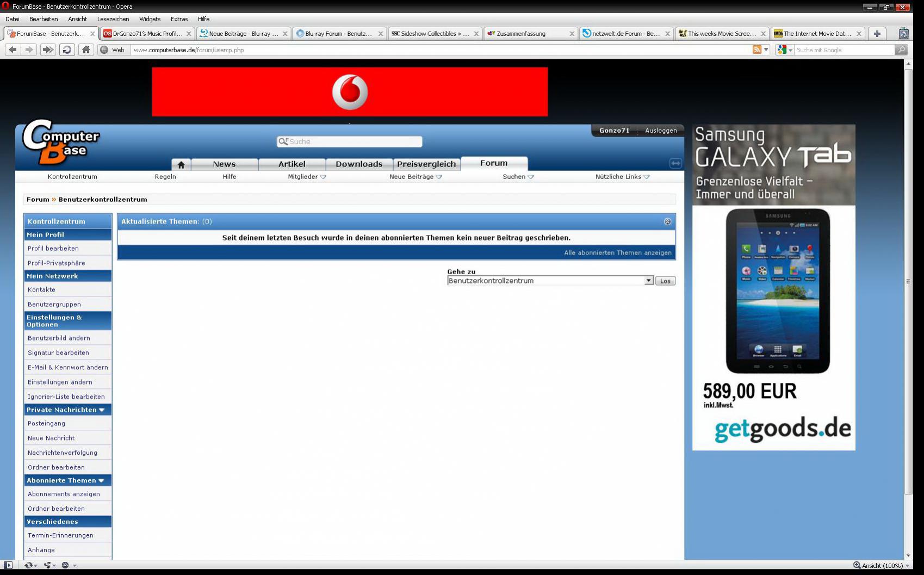Open the Preisvergleich navigation tab
This screenshot has width=924, height=575.
click(426, 164)
